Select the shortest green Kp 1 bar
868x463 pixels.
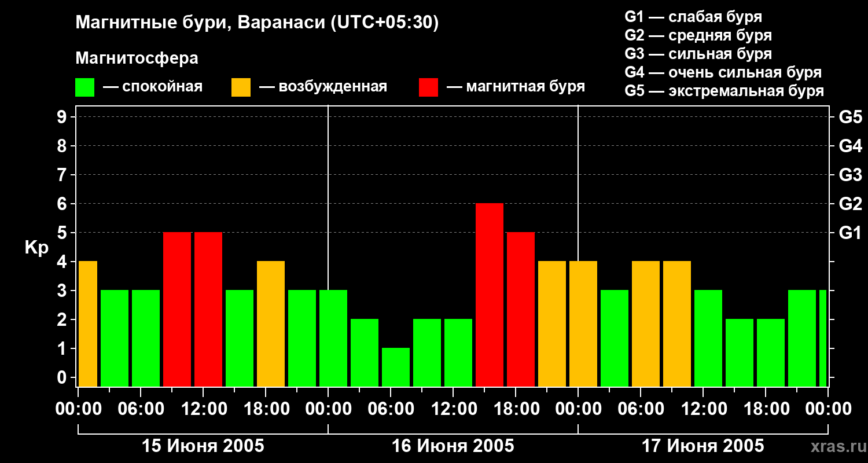click(396, 367)
